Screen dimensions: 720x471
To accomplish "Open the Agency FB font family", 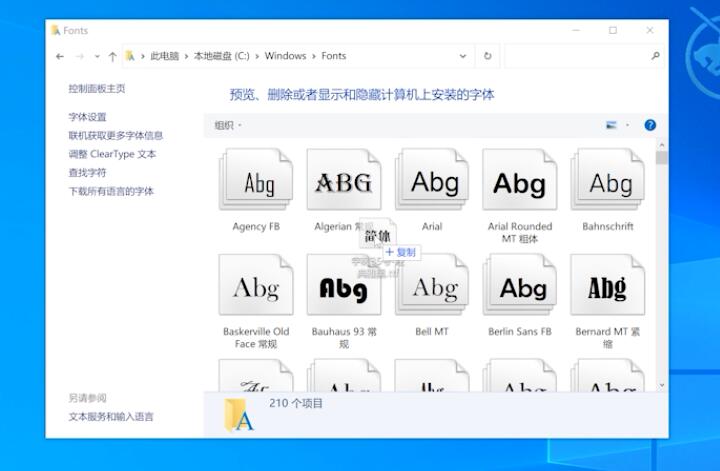I will point(256,179).
